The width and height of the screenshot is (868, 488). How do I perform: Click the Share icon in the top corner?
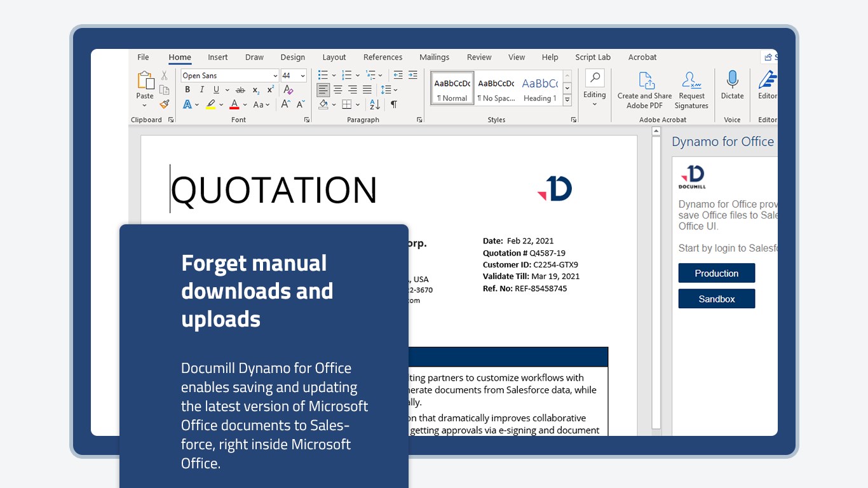tap(769, 57)
